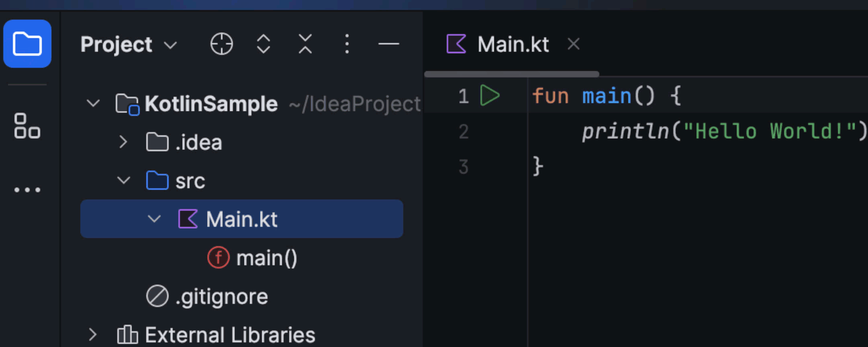Run main function via gutter play icon
Screen dimensions: 868x347
click(490, 95)
